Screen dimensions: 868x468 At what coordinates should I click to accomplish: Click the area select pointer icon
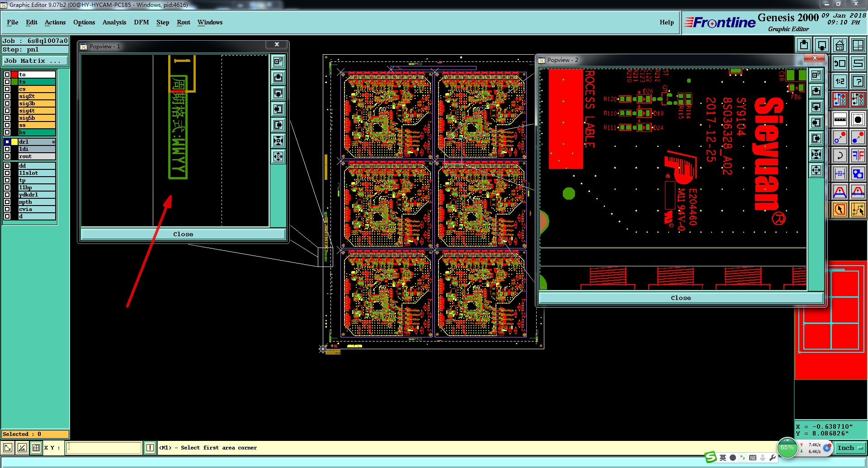840,210
